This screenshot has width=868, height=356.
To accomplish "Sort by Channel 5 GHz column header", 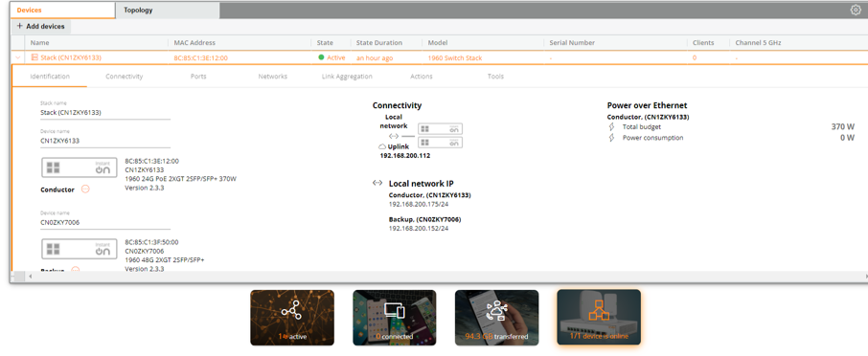I will [x=758, y=42].
